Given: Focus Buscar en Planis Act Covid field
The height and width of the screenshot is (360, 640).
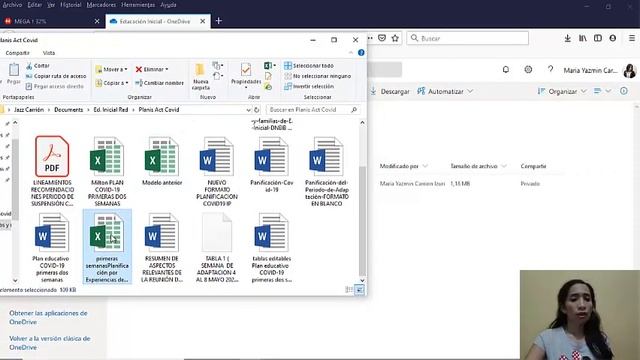Looking at the screenshot, I should click(x=313, y=110).
